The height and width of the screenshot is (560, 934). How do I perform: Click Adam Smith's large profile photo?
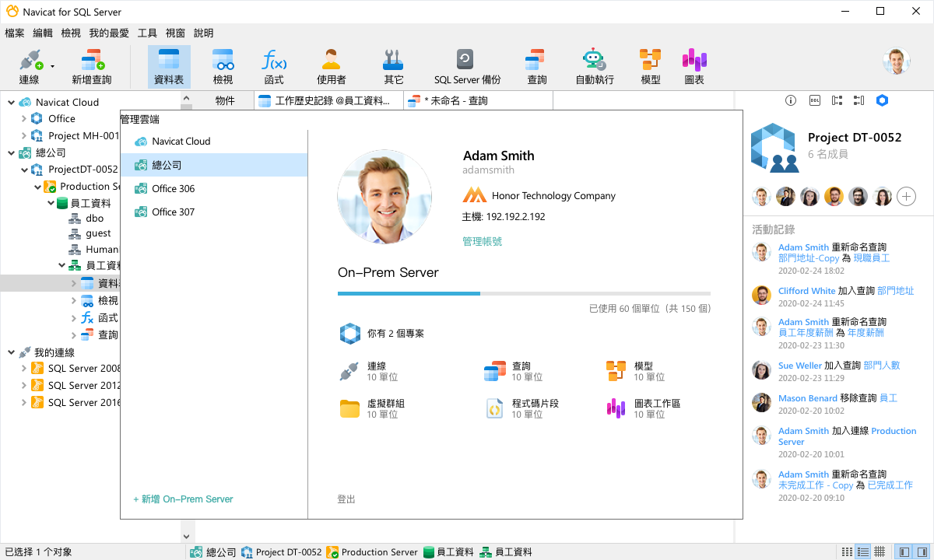pyautogui.click(x=384, y=198)
